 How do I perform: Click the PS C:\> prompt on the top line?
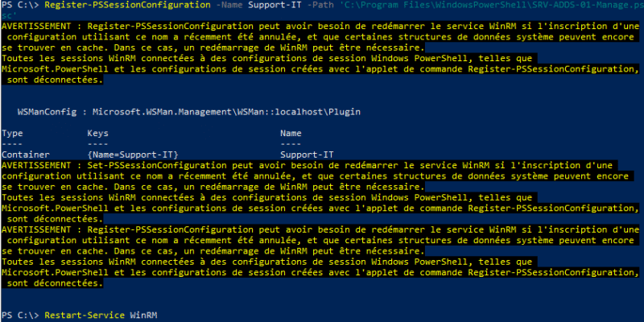click(x=21, y=6)
